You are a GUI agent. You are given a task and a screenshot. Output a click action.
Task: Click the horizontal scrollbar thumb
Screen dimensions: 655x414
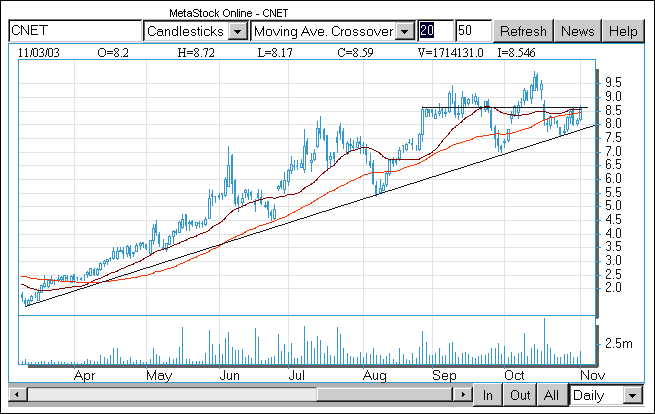(384, 394)
